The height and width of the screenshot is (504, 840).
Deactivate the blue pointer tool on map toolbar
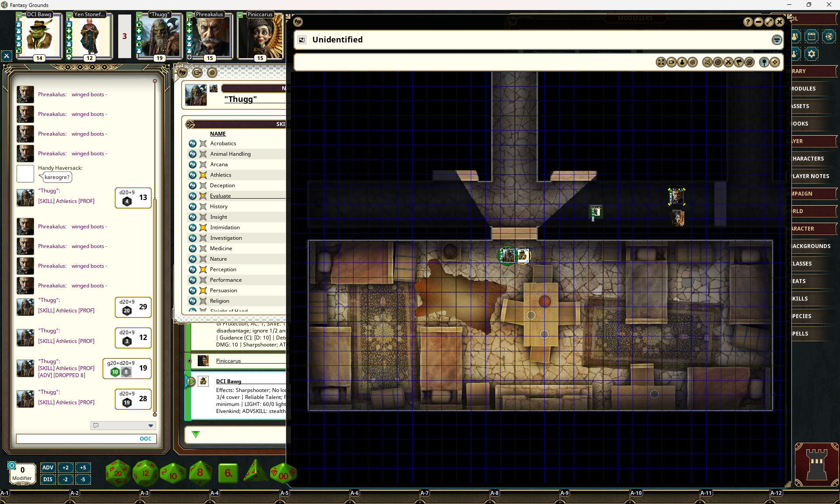pyautogui.click(x=764, y=62)
